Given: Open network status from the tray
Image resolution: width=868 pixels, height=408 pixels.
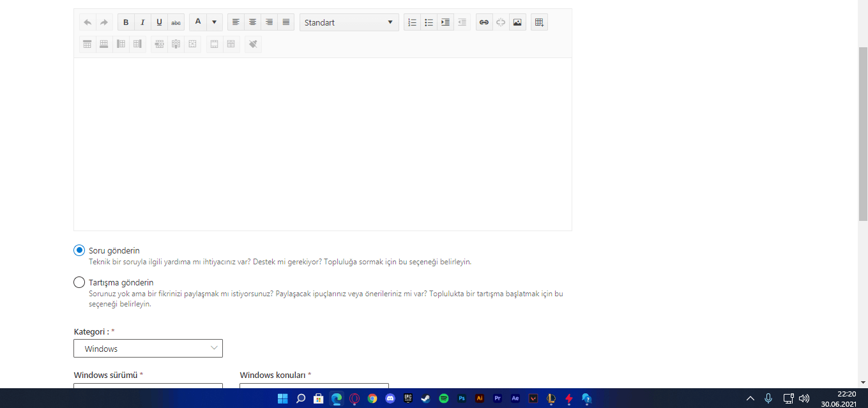Looking at the screenshot, I should (789, 398).
